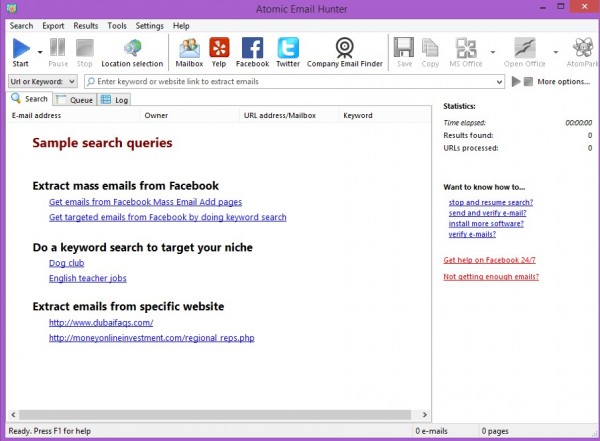Viewport: 600px width, 441px height.
Task: Expand the Open Office dropdown arrow
Action: click(556, 52)
